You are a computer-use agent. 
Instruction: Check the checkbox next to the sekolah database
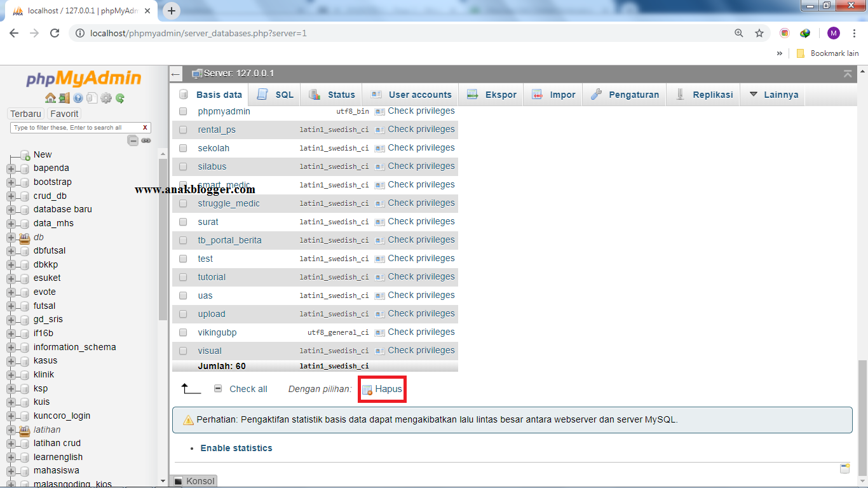pyautogui.click(x=182, y=147)
